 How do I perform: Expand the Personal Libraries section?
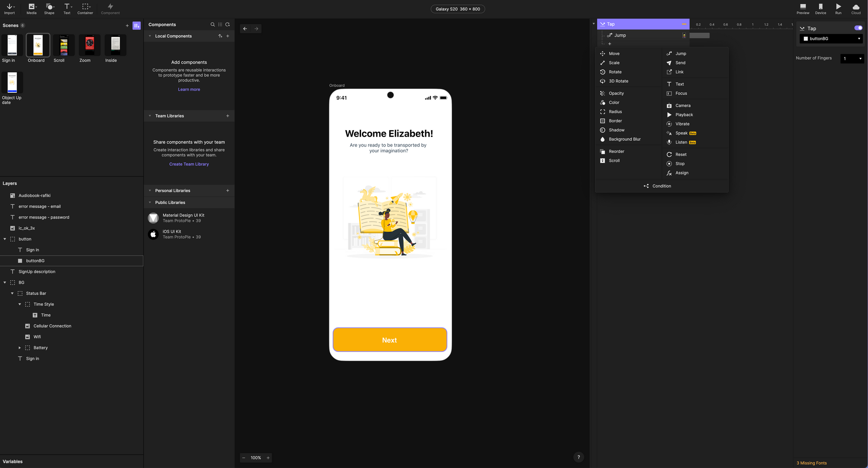(150, 190)
